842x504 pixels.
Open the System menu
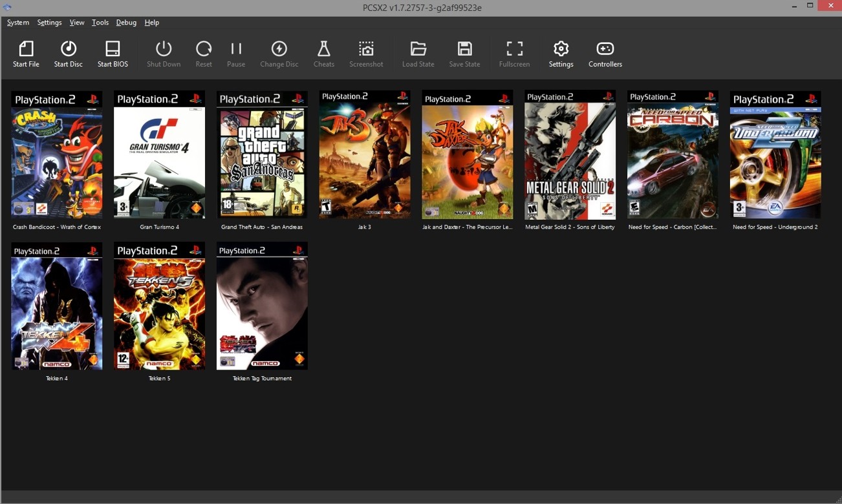point(18,23)
